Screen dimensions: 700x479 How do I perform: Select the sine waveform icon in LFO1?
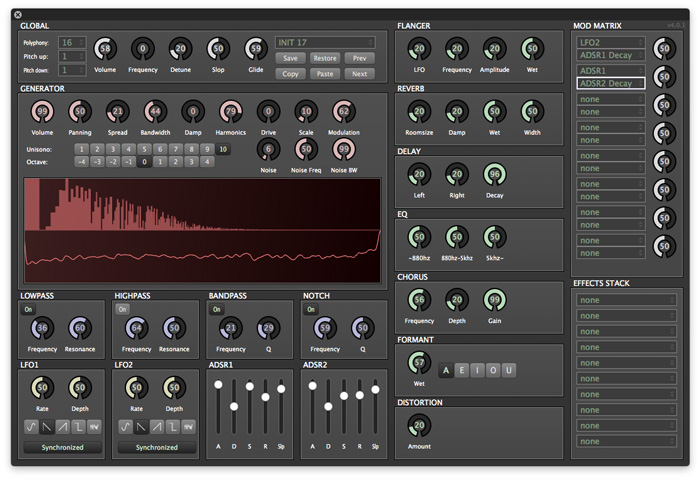click(x=30, y=427)
